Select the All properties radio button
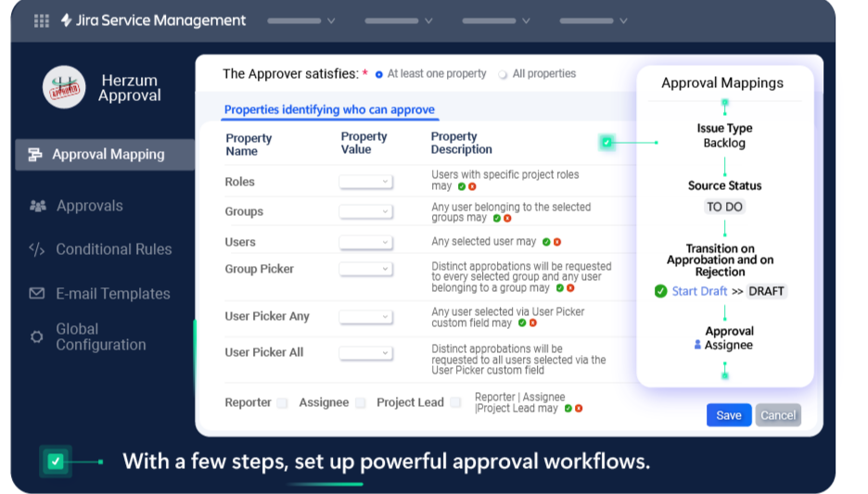The height and width of the screenshot is (494, 868). tap(503, 74)
